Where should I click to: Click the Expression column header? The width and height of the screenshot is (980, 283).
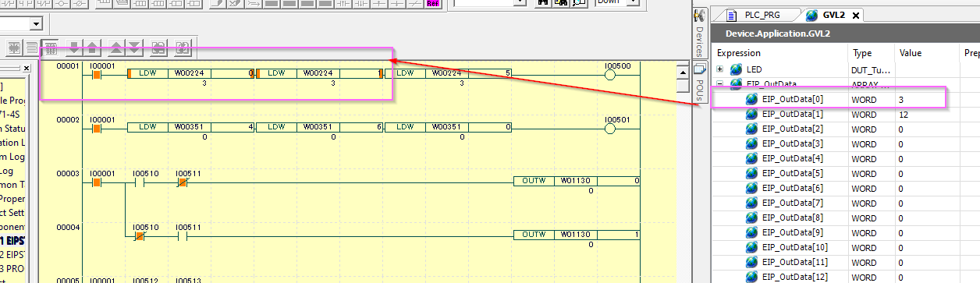tap(779, 53)
